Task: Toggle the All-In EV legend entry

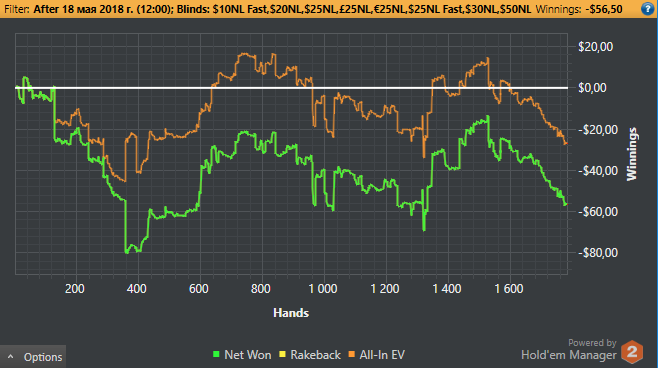Action: coord(376,355)
